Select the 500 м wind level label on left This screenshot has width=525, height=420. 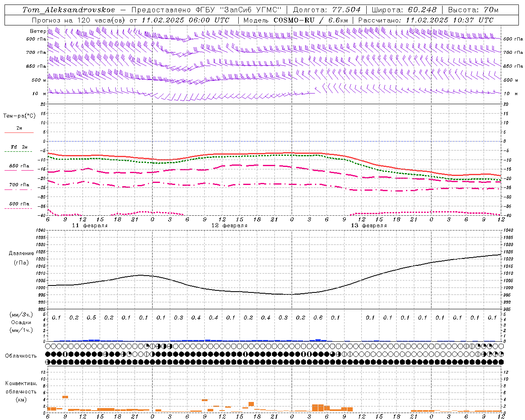point(39,80)
